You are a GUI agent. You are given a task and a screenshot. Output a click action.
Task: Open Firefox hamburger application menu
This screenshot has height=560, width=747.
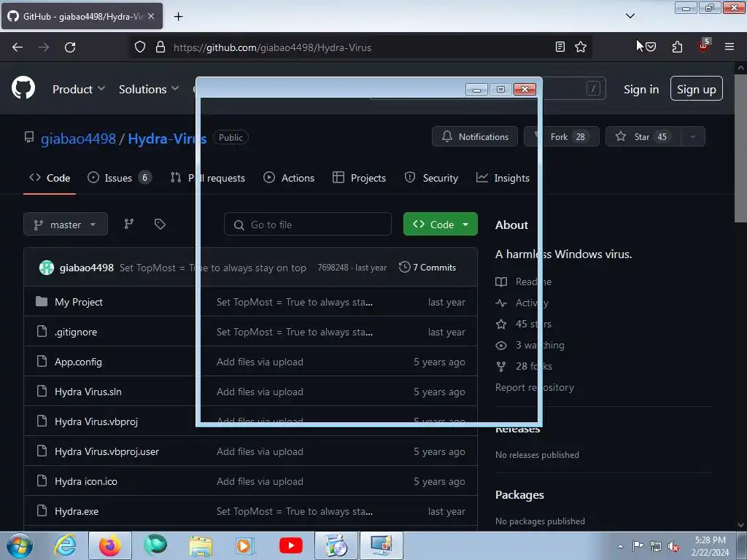pyautogui.click(x=729, y=47)
